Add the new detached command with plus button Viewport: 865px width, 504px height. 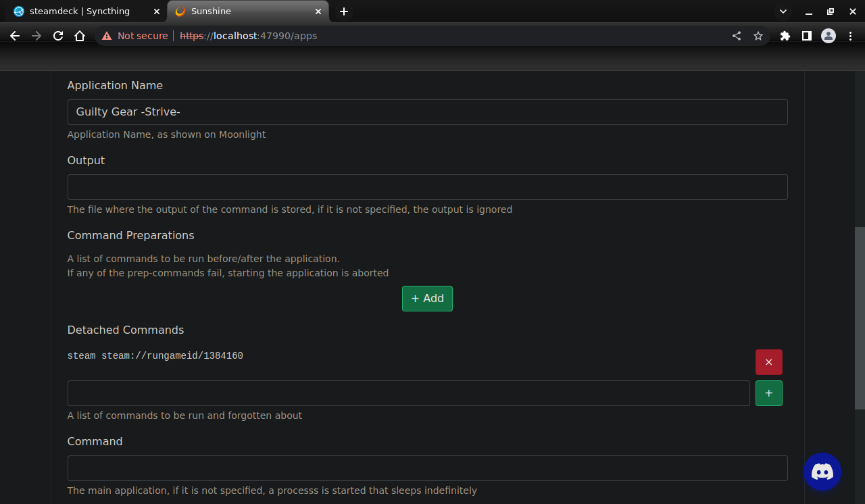(768, 393)
